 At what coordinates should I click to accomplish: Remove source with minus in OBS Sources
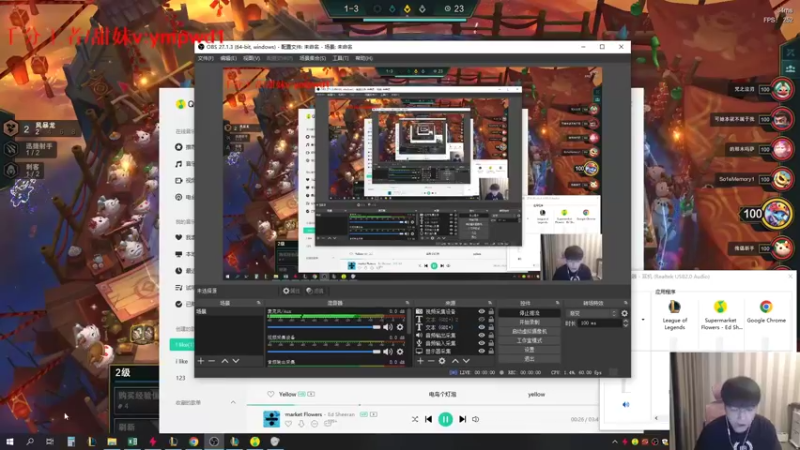point(431,361)
